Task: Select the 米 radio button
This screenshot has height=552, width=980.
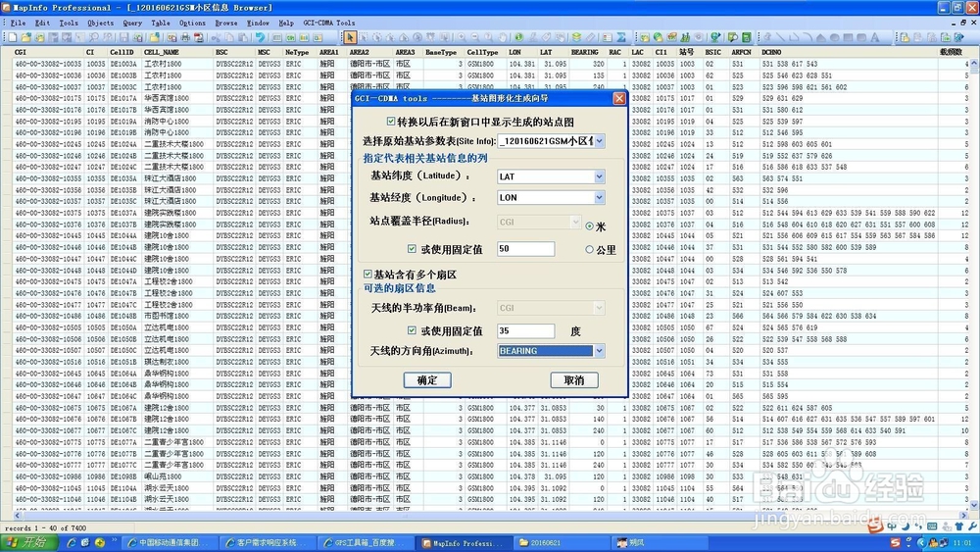Action: (589, 226)
